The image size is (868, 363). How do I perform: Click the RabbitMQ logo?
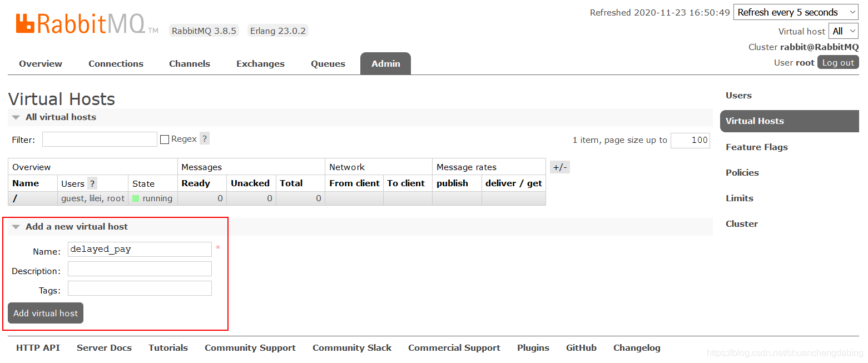pyautogui.click(x=87, y=24)
